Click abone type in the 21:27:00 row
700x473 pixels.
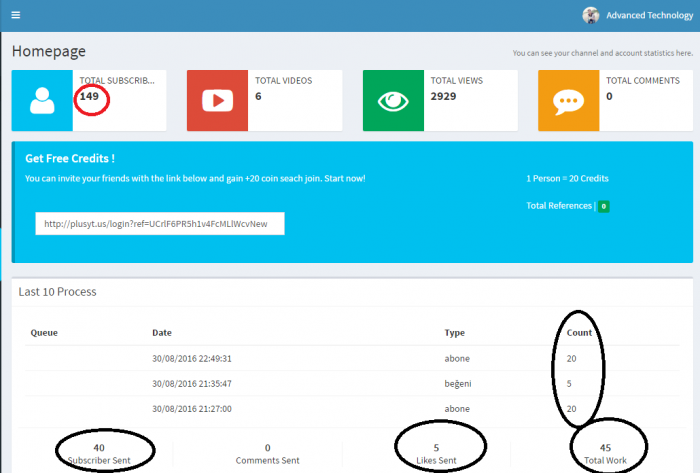[x=457, y=409]
